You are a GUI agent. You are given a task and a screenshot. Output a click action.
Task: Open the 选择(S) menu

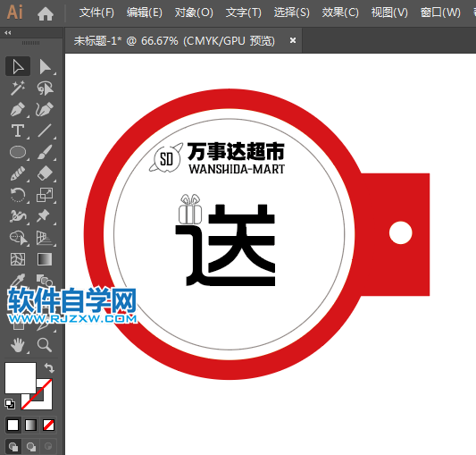coord(292,13)
